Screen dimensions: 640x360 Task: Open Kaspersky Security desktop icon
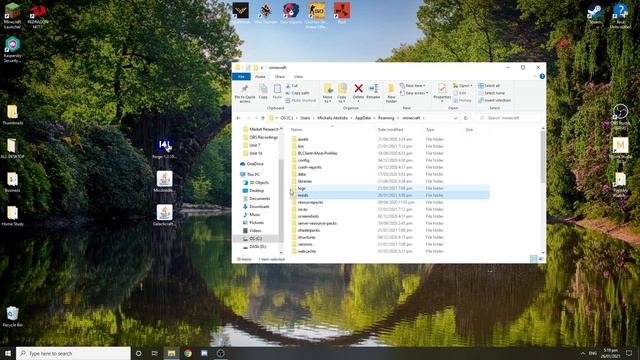click(x=12, y=49)
